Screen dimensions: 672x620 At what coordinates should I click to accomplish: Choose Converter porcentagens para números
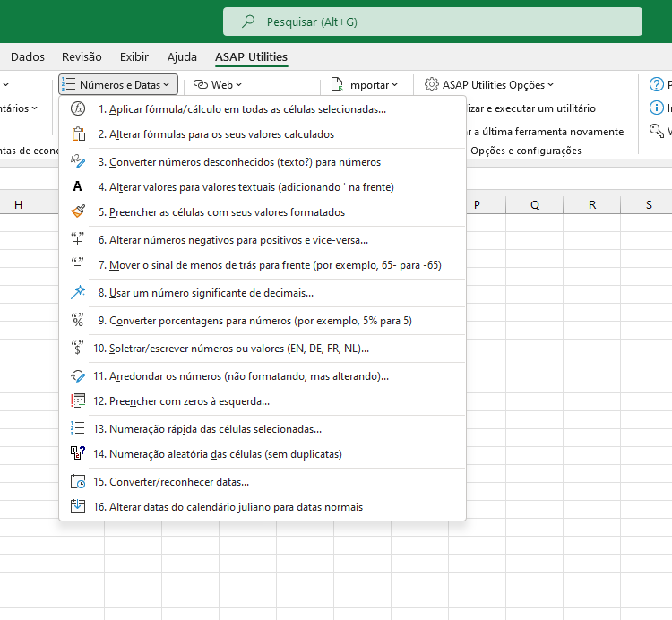coord(263,321)
